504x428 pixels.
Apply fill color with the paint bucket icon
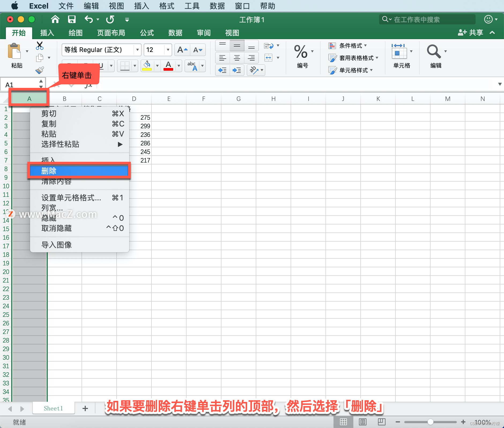click(x=147, y=66)
